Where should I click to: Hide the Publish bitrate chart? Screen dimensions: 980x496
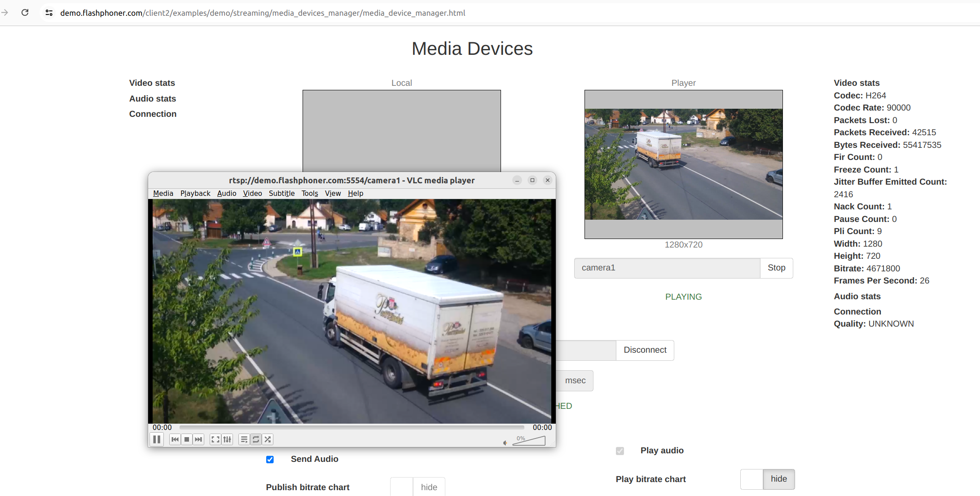tap(429, 487)
